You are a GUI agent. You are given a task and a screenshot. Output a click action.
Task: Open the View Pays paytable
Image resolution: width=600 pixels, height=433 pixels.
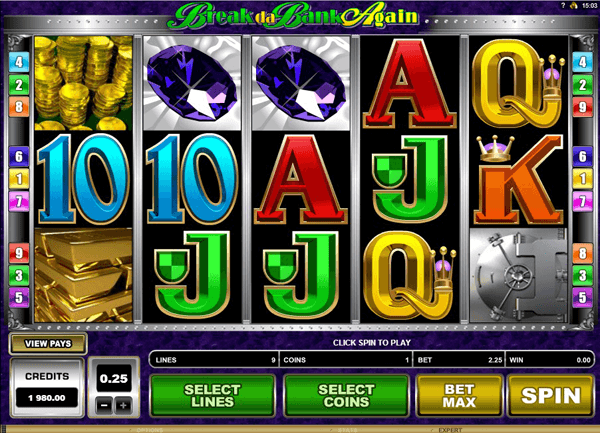48,343
